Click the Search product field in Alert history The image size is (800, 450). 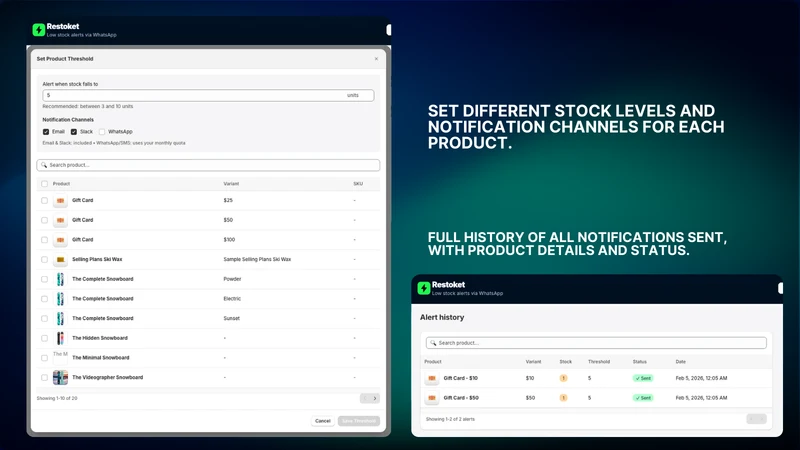coord(596,343)
